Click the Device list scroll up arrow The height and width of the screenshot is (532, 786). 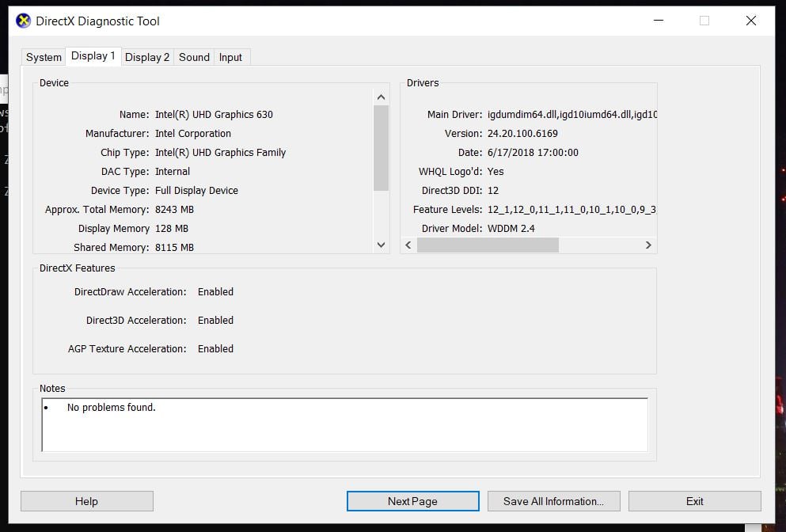tap(381, 97)
